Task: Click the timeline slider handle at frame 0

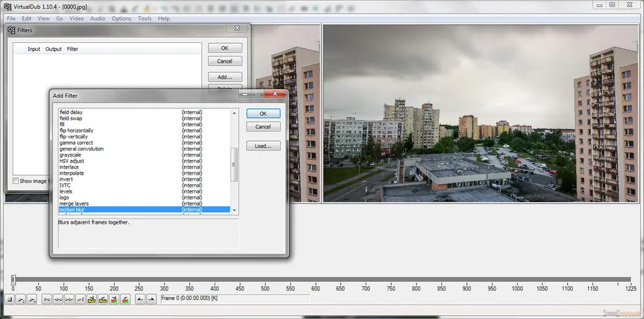Action: tap(12, 279)
